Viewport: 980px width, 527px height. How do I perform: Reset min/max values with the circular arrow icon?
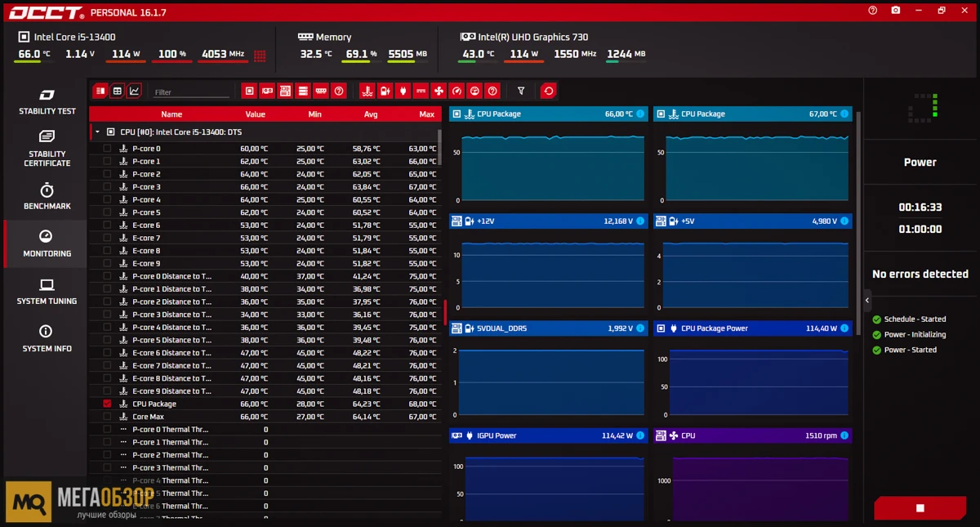[549, 91]
